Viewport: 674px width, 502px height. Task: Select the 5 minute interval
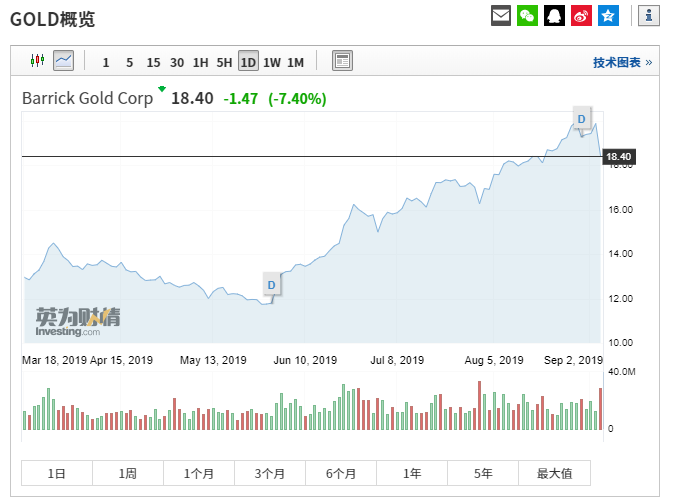pos(129,63)
